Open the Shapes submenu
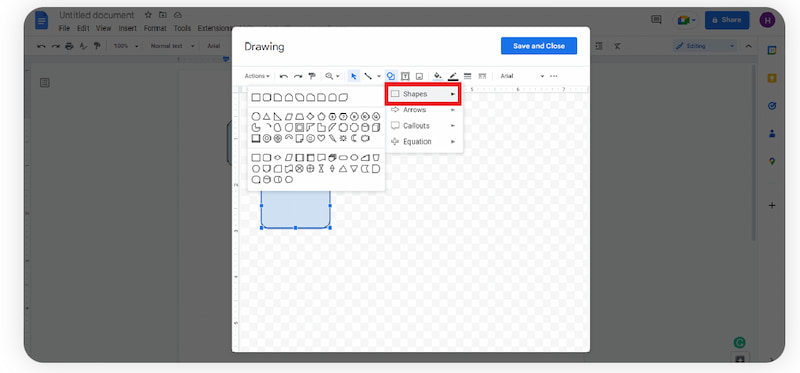The height and width of the screenshot is (373, 800). (x=423, y=94)
